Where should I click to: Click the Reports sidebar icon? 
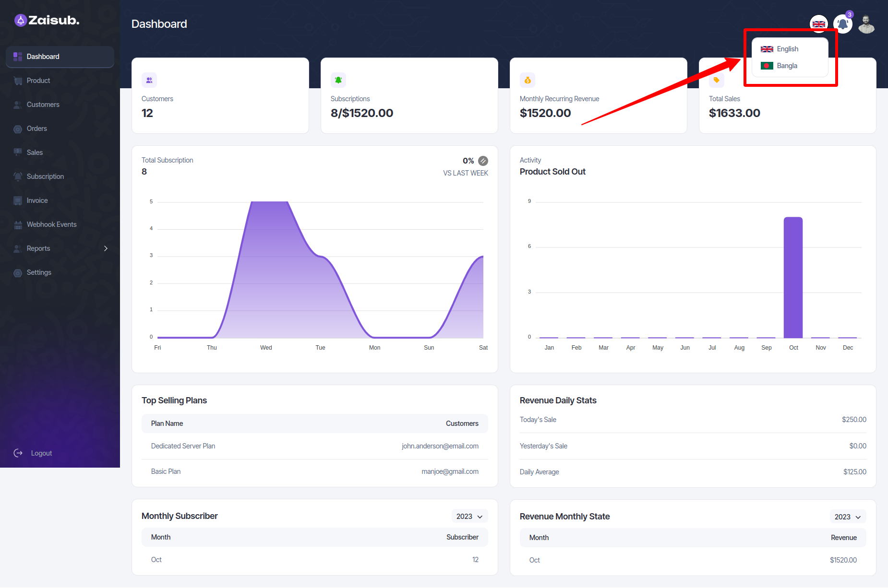[18, 248]
